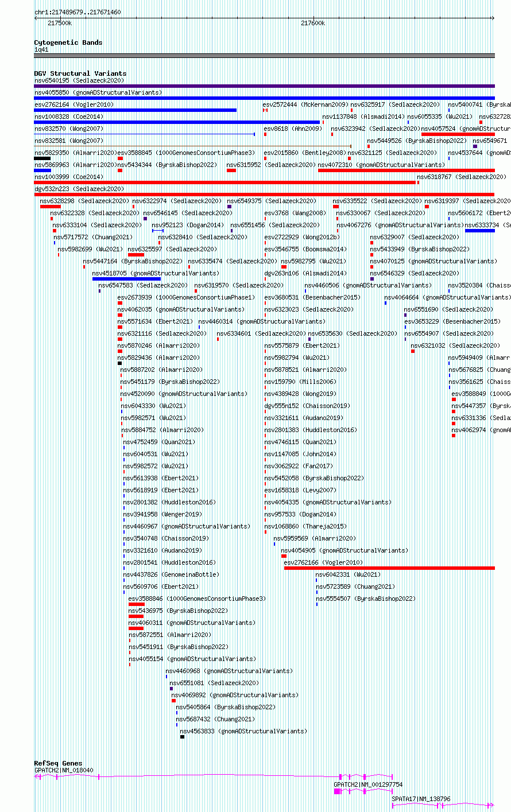Select the gray 1q41 cytogenetic band bar
The height and width of the screenshot is (812, 511).
[x=264, y=56]
